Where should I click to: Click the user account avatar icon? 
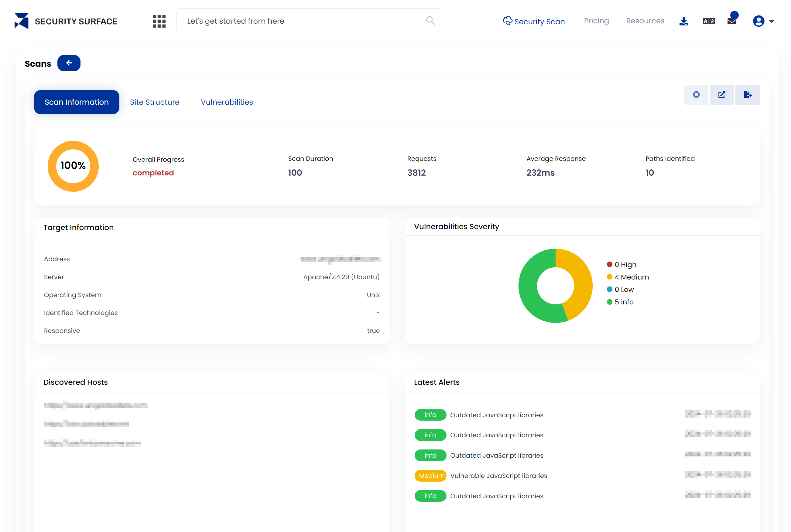(758, 21)
